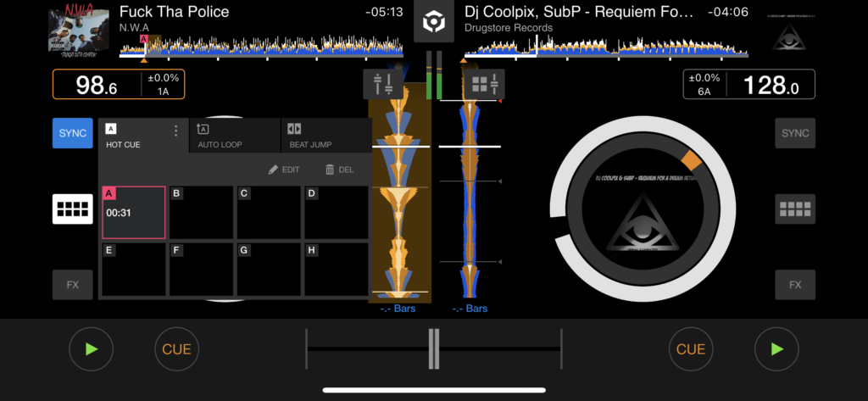Tap EDIT with the pencil icon
Image resolution: width=868 pixels, height=401 pixels.
[x=284, y=170]
